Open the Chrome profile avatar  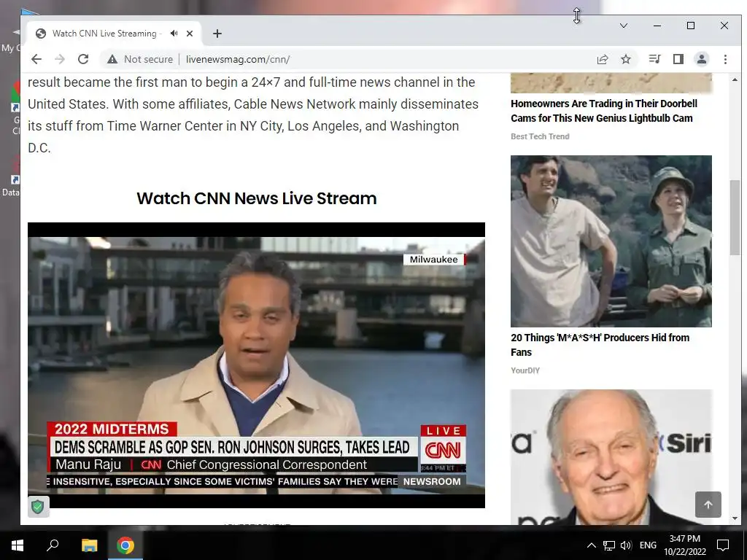click(x=702, y=59)
